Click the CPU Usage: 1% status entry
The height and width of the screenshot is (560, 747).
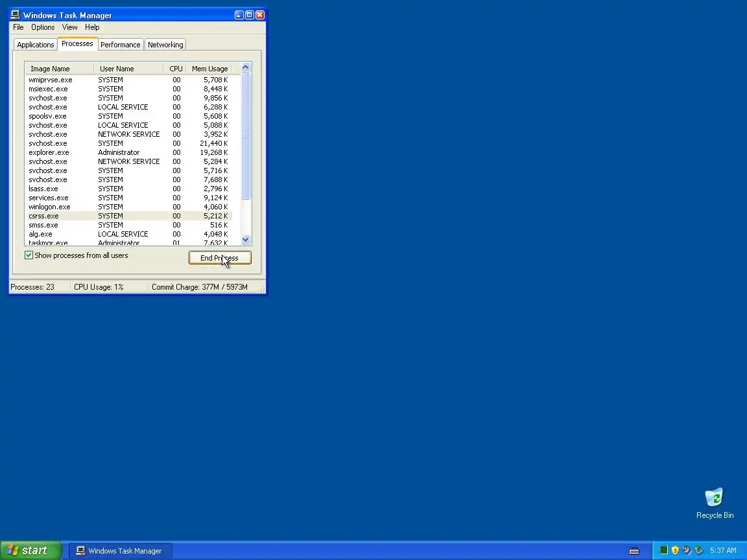click(99, 287)
